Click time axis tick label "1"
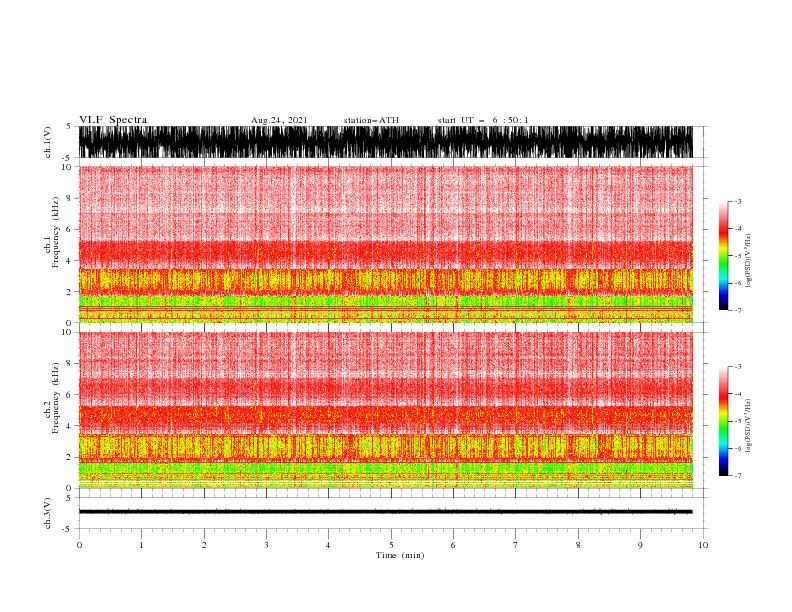The height and width of the screenshot is (612, 792). (141, 545)
